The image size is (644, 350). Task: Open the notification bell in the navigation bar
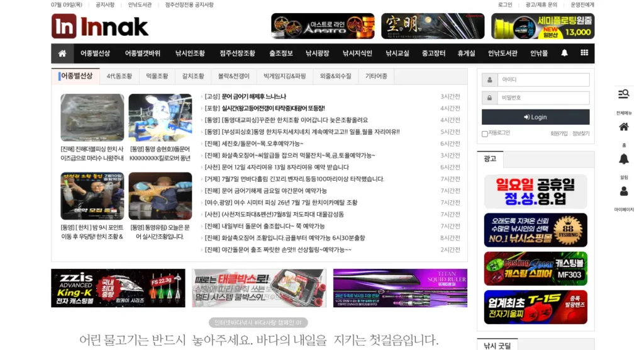pyautogui.click(x=564, y=53)
